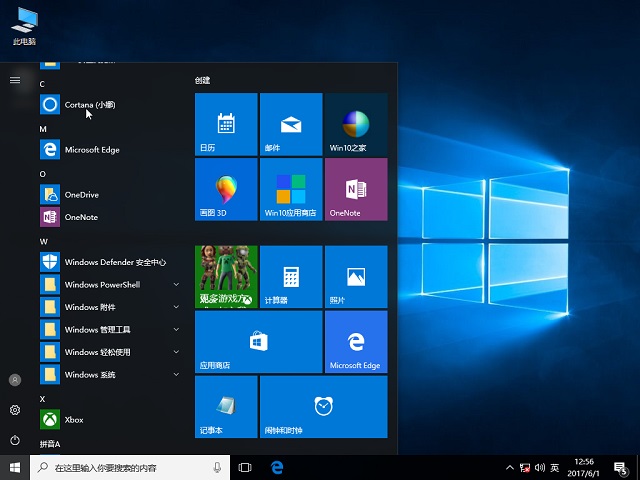Click the 创建 tile group title

(202, 80)
